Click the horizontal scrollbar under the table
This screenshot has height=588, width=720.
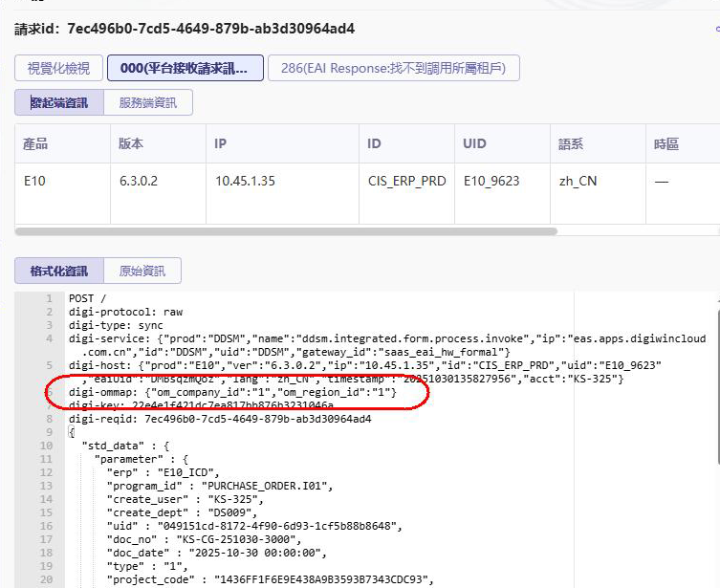coord(287,230)
